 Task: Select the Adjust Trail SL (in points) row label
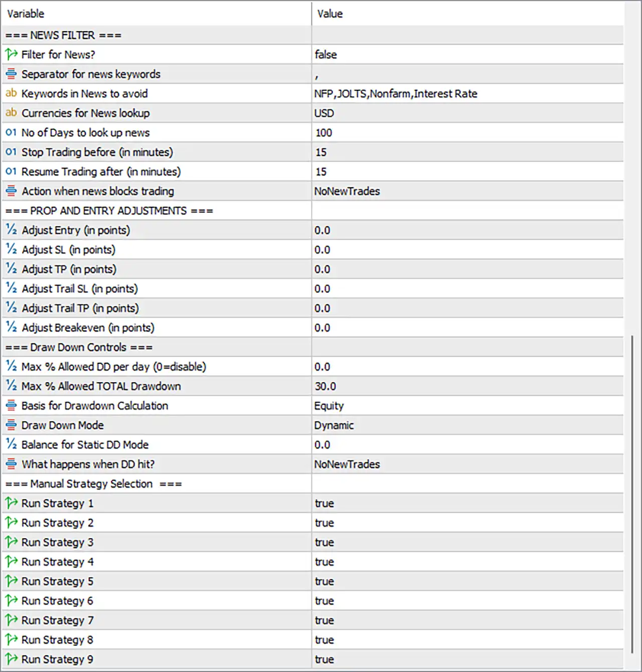point(79,289)
